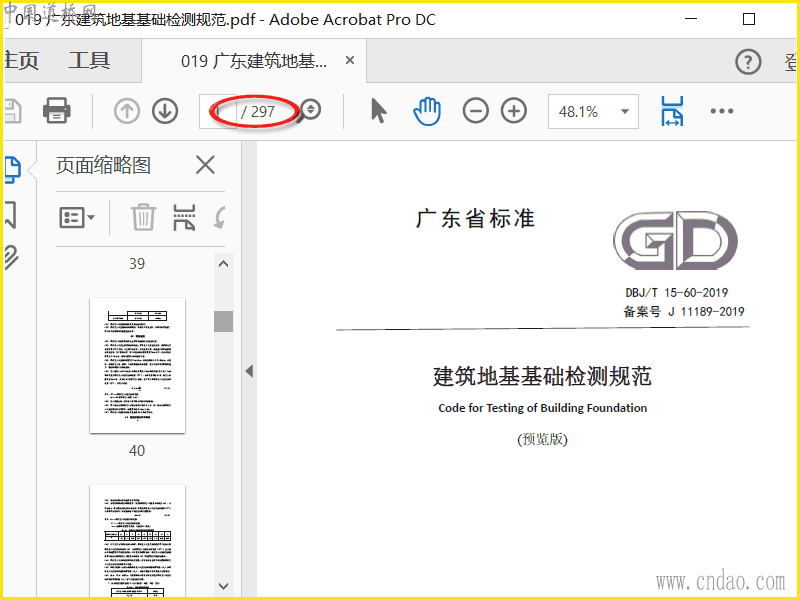Switch to the Tools (工具) tab
The image size is (800, 600).
pos(89,60)
